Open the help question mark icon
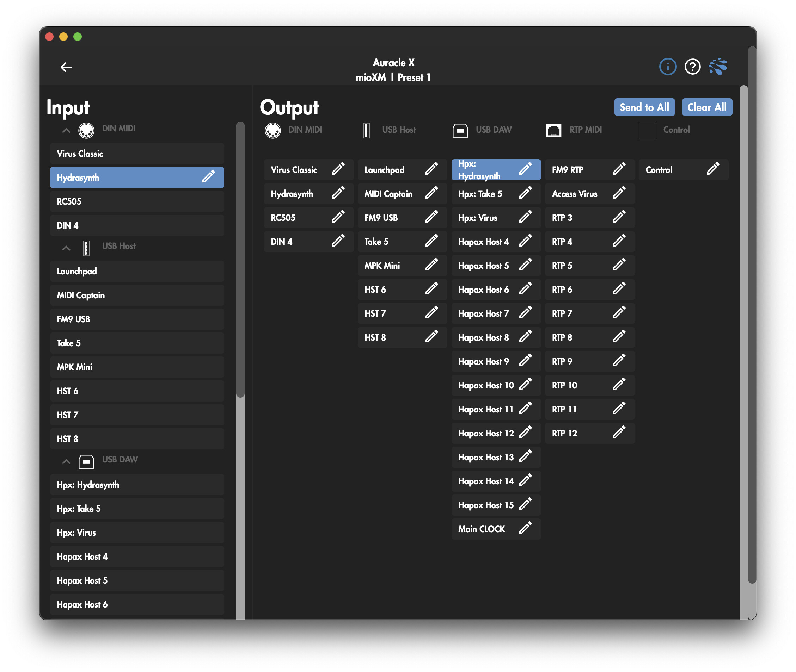Image resolution: width=796 pixels, height=672 pixels. click(692, 67)
